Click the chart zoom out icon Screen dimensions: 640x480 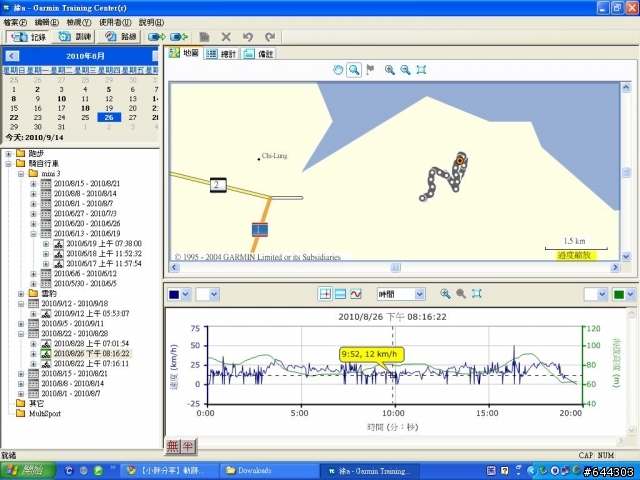461,293
